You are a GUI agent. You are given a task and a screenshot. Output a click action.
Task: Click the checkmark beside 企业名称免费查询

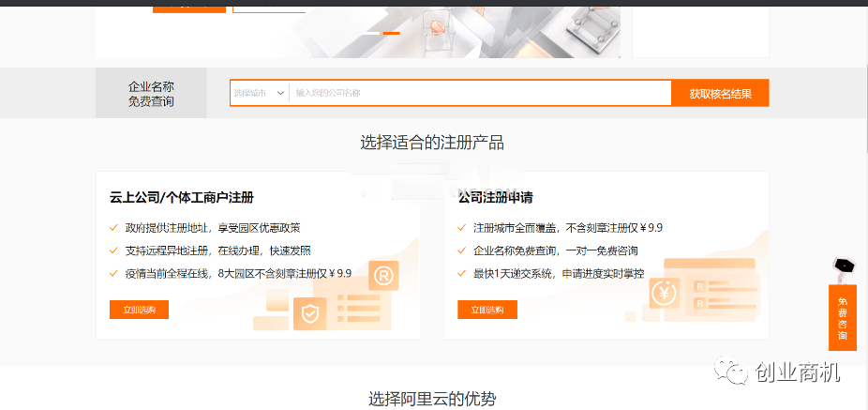(462, 251)
